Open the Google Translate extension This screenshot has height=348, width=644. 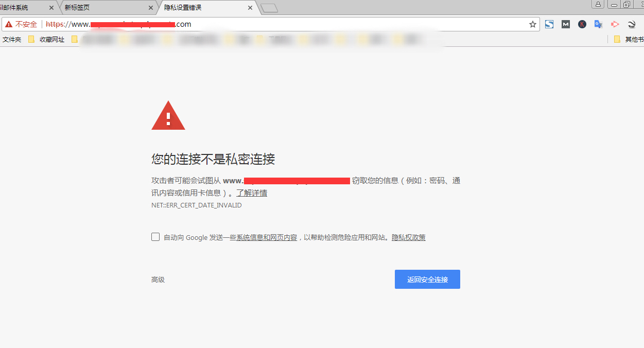tap(598, 24)
